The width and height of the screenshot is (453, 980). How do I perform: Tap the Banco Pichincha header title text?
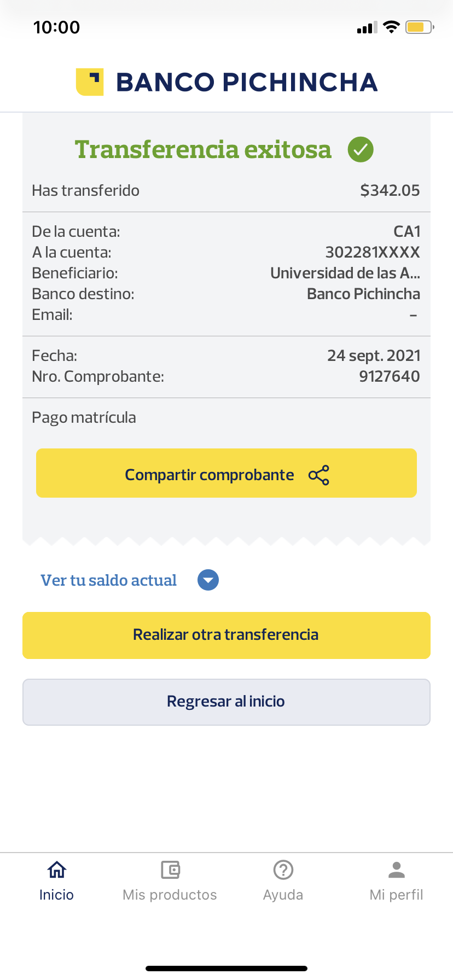247,82
